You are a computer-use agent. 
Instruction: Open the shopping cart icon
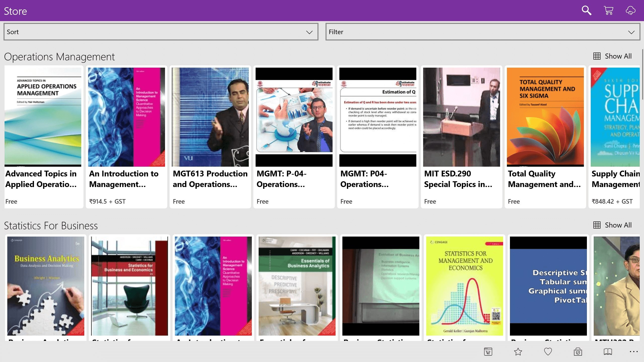(x=608, y=11)
